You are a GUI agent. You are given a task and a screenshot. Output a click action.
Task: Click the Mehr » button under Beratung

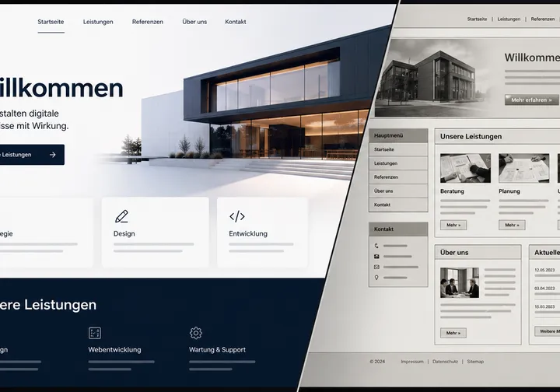453,225
